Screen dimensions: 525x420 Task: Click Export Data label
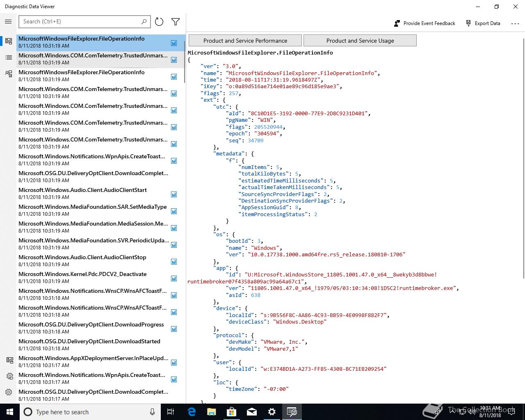click(488, 23)
